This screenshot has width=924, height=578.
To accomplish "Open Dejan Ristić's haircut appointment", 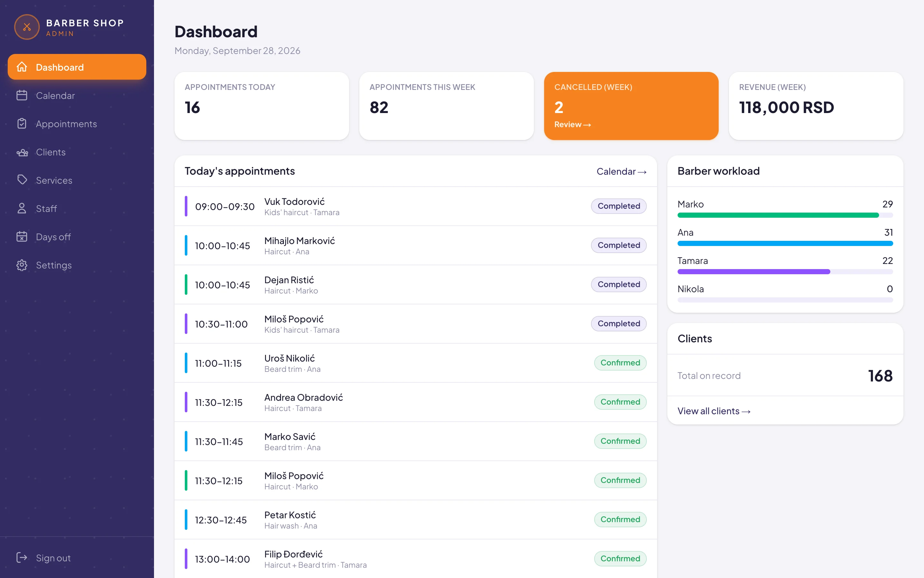I will coord(415,285).
